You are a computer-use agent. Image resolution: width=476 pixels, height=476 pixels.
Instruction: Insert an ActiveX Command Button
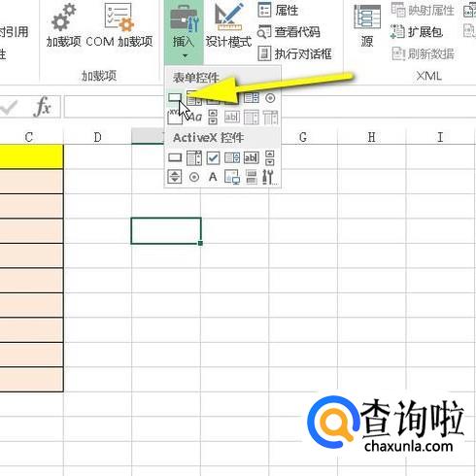pos(175,157)
